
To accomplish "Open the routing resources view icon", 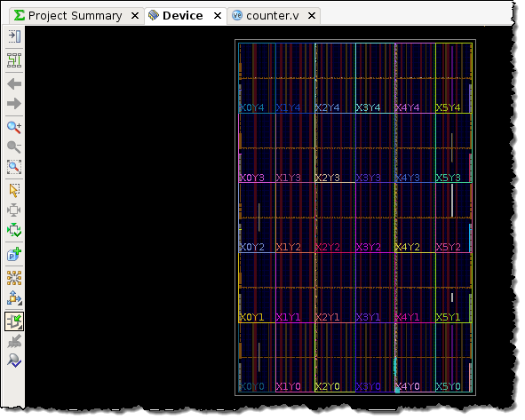I will click(x=14, y=60).
